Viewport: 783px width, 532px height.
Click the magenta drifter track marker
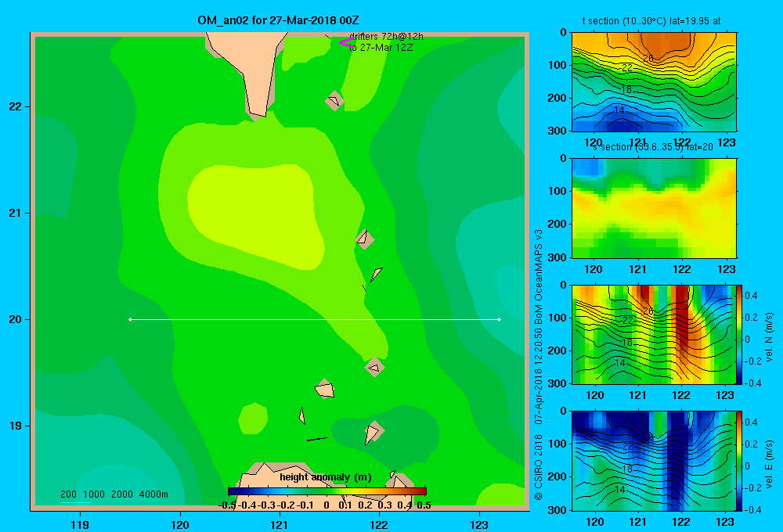click(346, 43)
